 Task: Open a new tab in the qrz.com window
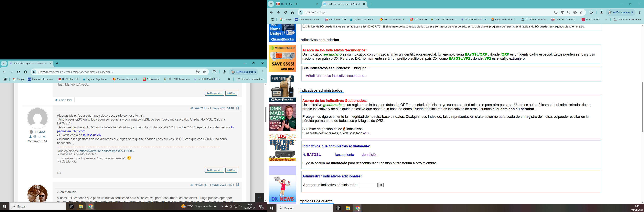pos(371,4)
